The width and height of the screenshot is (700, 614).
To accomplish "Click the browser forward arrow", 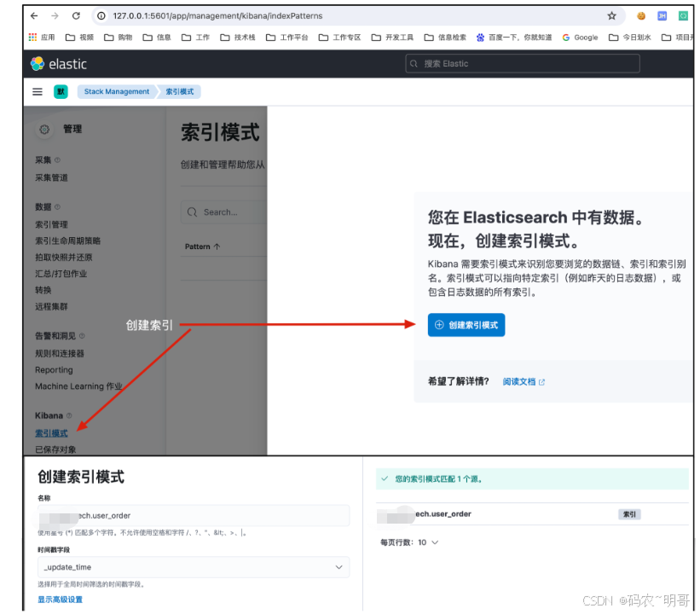I will click(55, 16).
